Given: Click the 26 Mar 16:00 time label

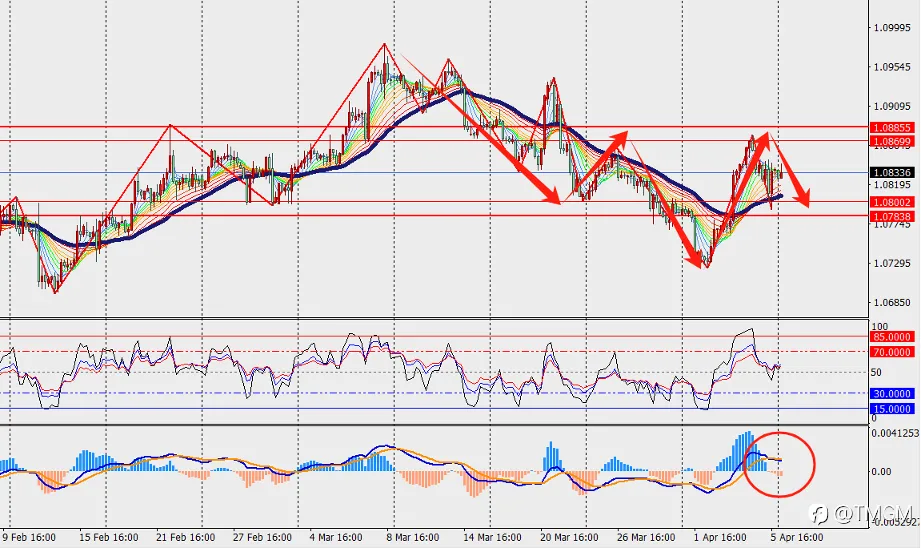Looking at the screenshot, I should coord(646,537).
